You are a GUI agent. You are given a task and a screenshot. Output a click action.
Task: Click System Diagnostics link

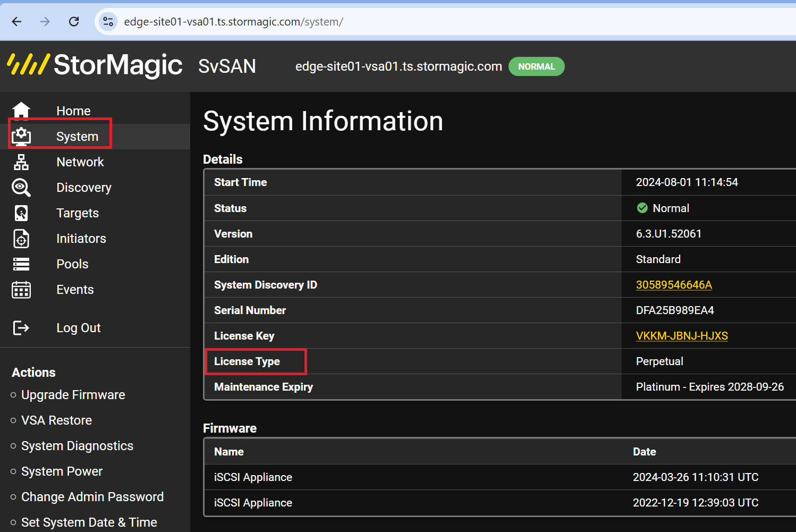(x=78, y=446)
